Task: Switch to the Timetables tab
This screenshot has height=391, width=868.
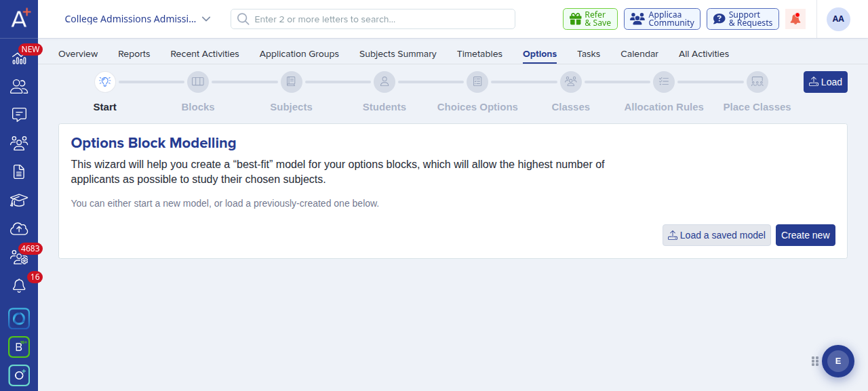Action: 479,54
